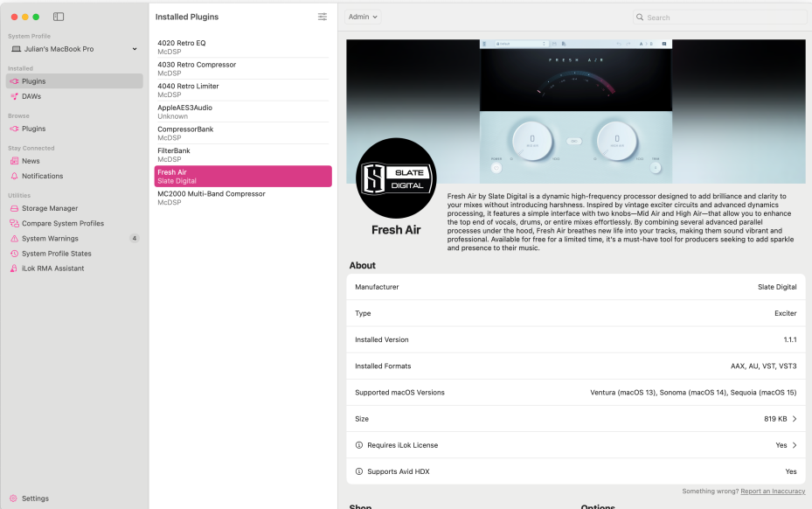Click the News newspaper icon
This screenshot has width=812, height=509.
click(15, 161)
